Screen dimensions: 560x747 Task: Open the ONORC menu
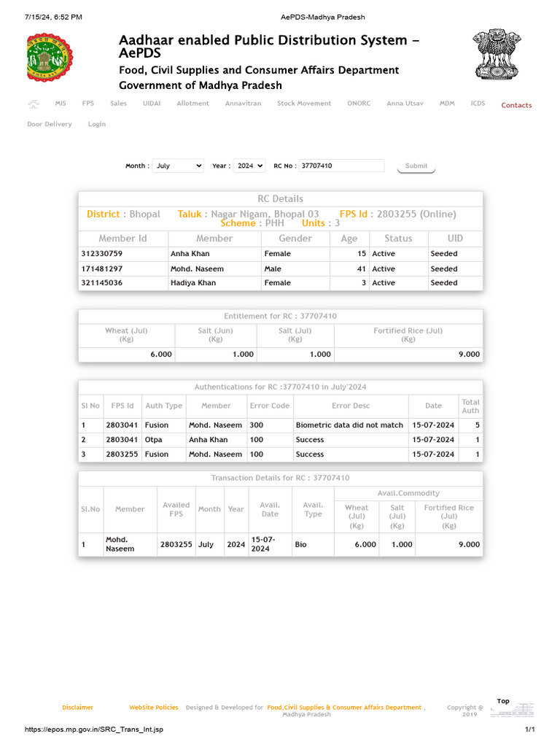click(359, 104)
